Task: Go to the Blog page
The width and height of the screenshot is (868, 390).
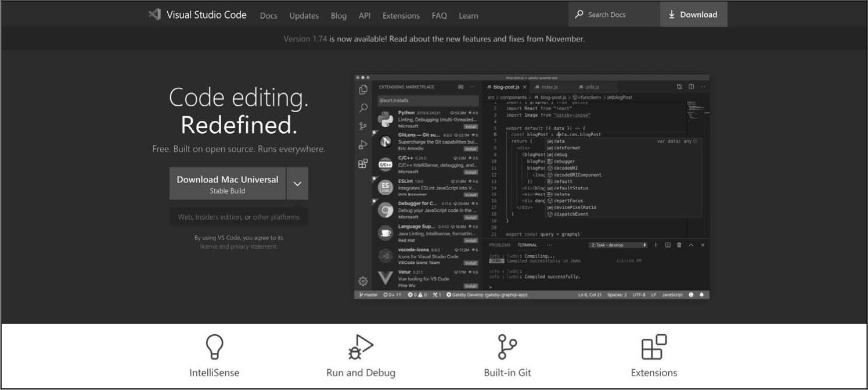Action: click(338, 16)
